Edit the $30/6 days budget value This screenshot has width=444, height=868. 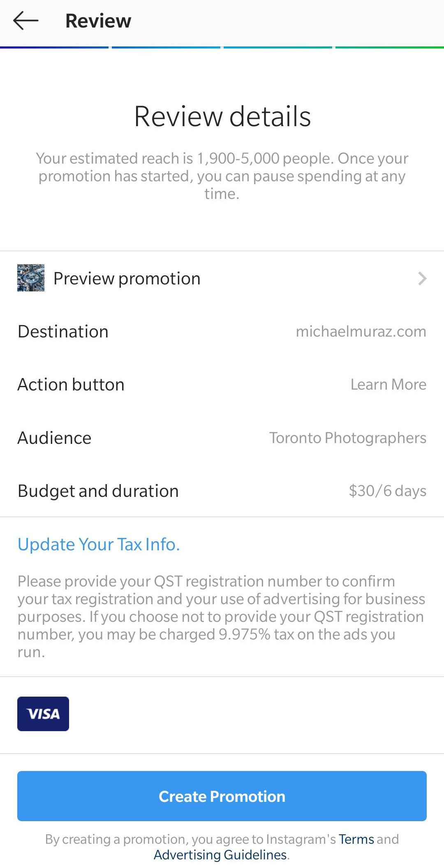click(x=387, y=491)
